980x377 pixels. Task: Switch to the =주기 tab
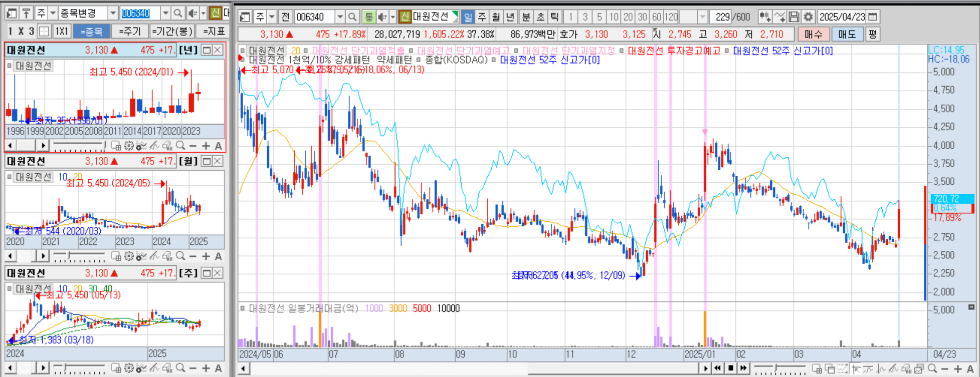130,32
